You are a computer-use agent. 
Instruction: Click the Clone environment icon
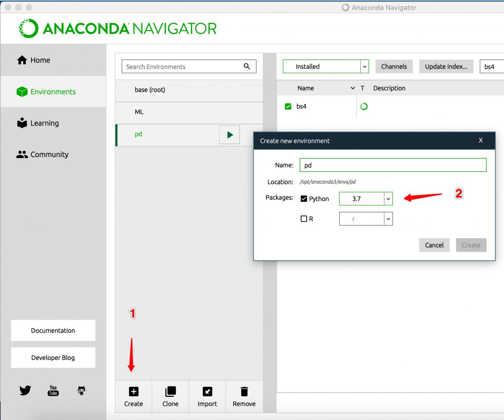click(170, 391)
